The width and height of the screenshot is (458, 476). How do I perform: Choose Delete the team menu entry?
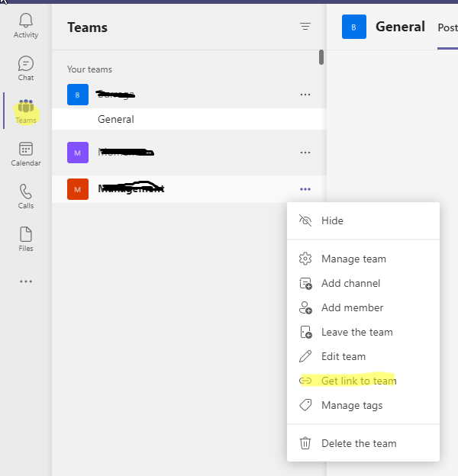pyautogui.click(x=363, y=443)
